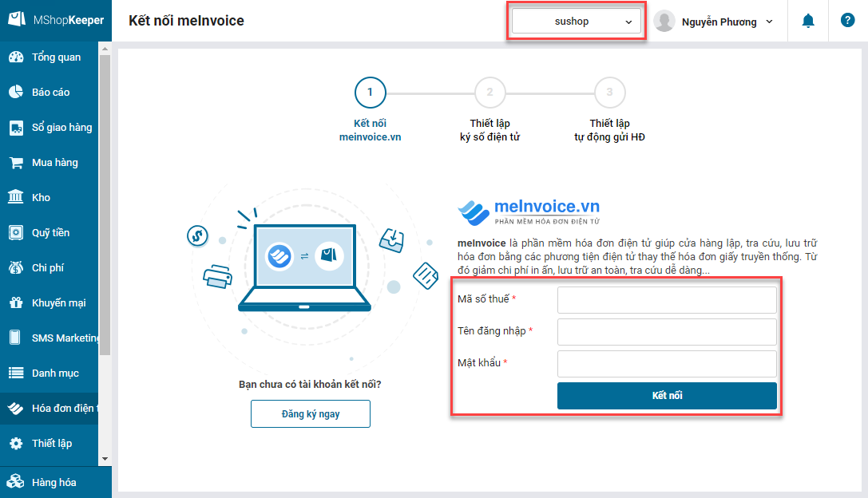Select Báo cáo menu item
Viewport: 868px width, 498px height.
click(50, 92)
